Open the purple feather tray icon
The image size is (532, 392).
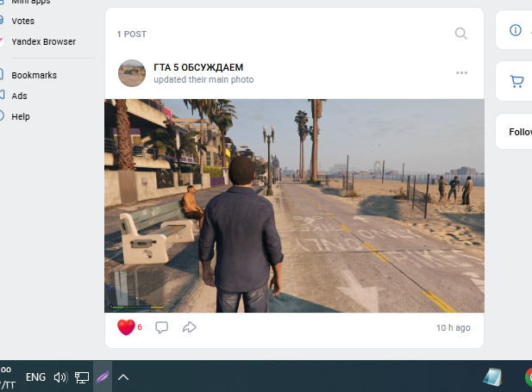pos(103,377)
